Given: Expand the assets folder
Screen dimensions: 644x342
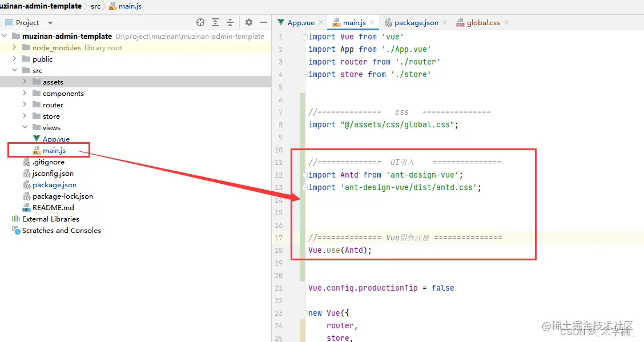Looking at the screenshot, I should tap(25, 82).
